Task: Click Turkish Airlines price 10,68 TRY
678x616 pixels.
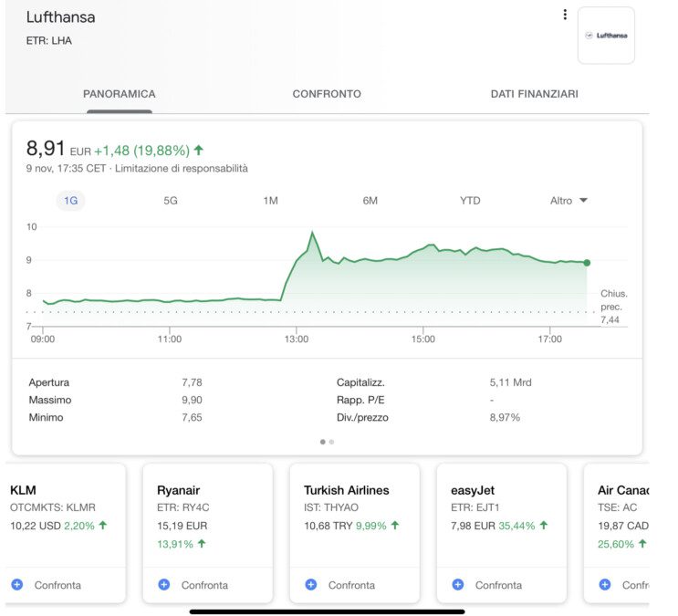Action: 329,526
